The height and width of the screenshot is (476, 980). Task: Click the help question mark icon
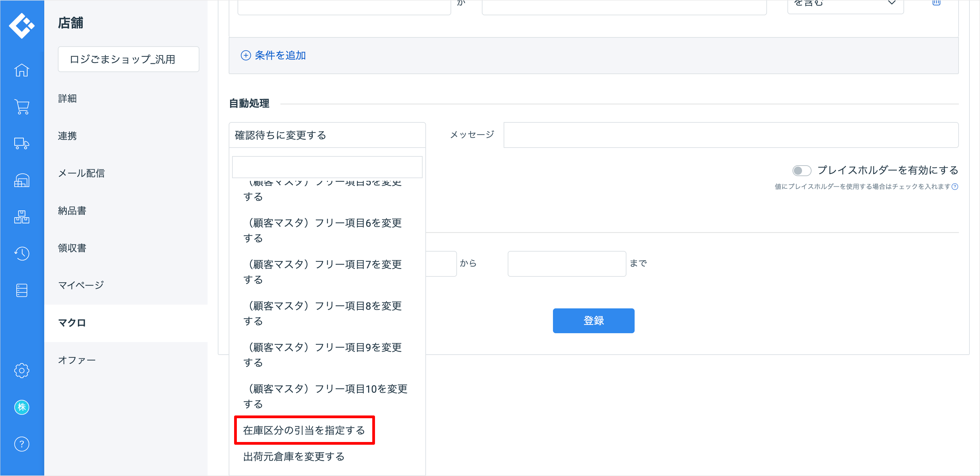[x=22, y=444]
